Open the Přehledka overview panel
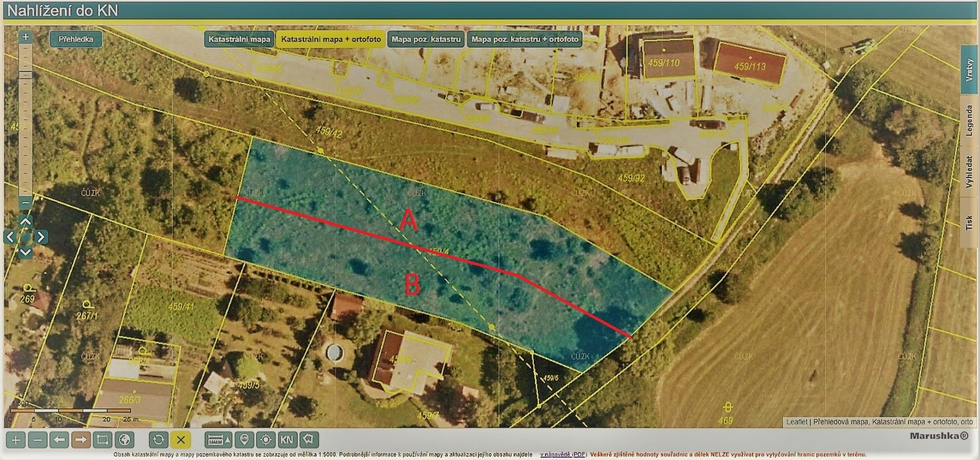The height and width of the screenshot is (460, 980). click(x=76, y=39)
